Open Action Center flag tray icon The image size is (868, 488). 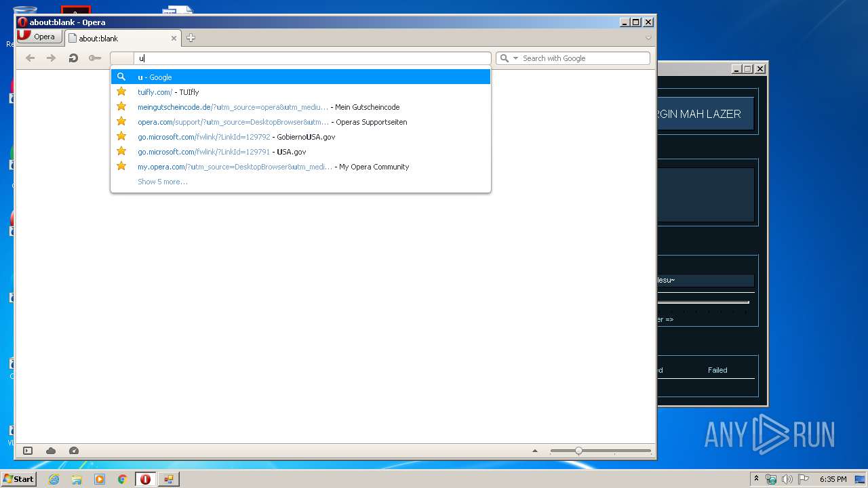pos(803,479)
